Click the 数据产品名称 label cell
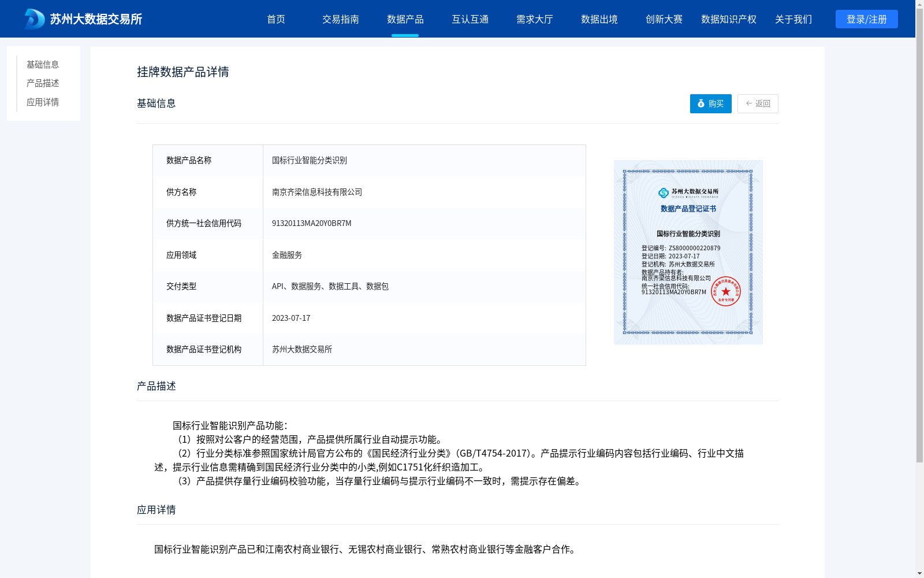The image size is (924, 578). tap(208, 160)
